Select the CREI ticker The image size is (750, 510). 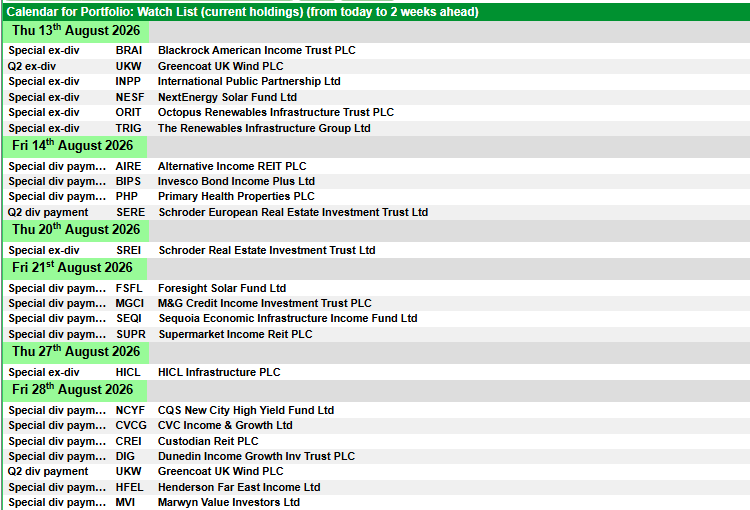tap(128, 441)
